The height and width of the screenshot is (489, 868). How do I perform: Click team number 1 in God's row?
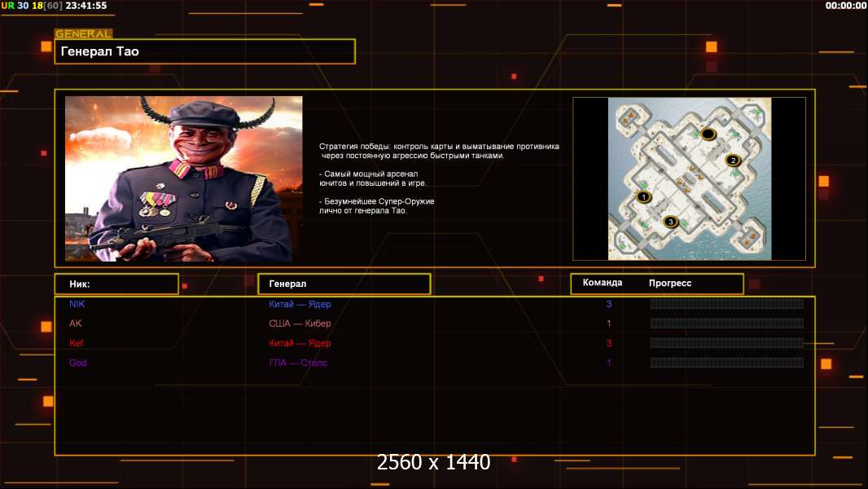click(609, 363)
